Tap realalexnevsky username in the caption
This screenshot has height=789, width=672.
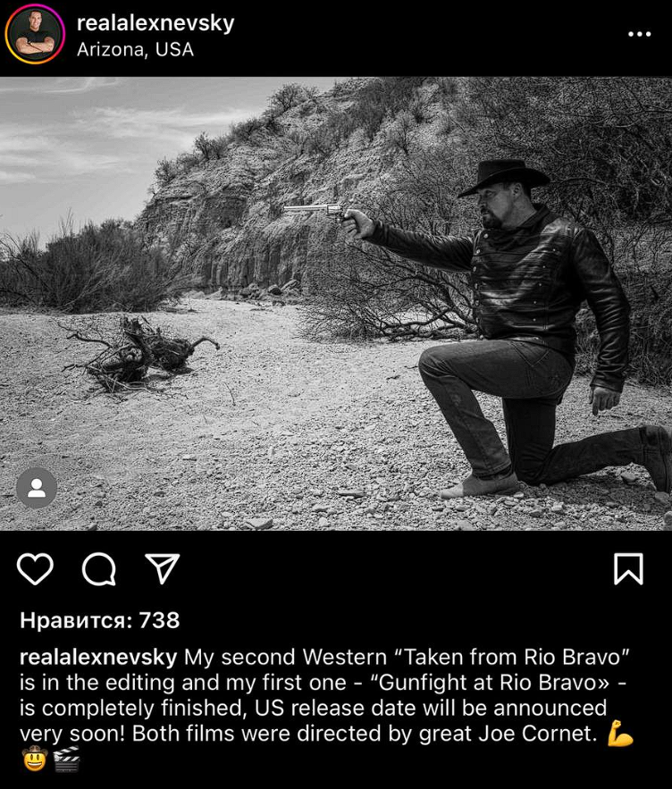point(98,657)
